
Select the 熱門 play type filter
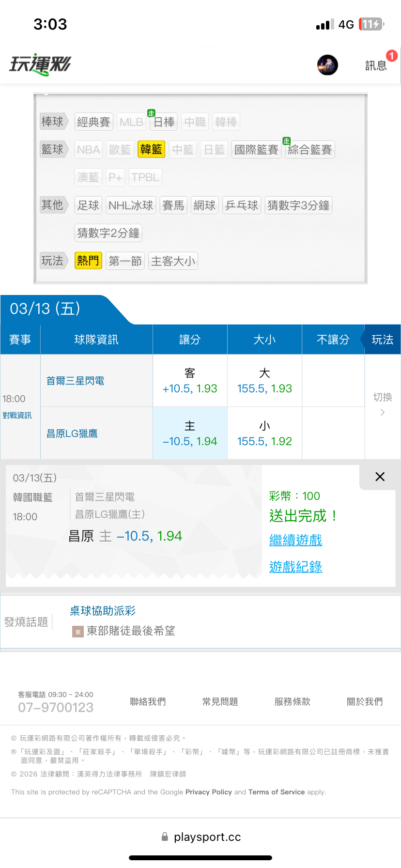(88, 261)
